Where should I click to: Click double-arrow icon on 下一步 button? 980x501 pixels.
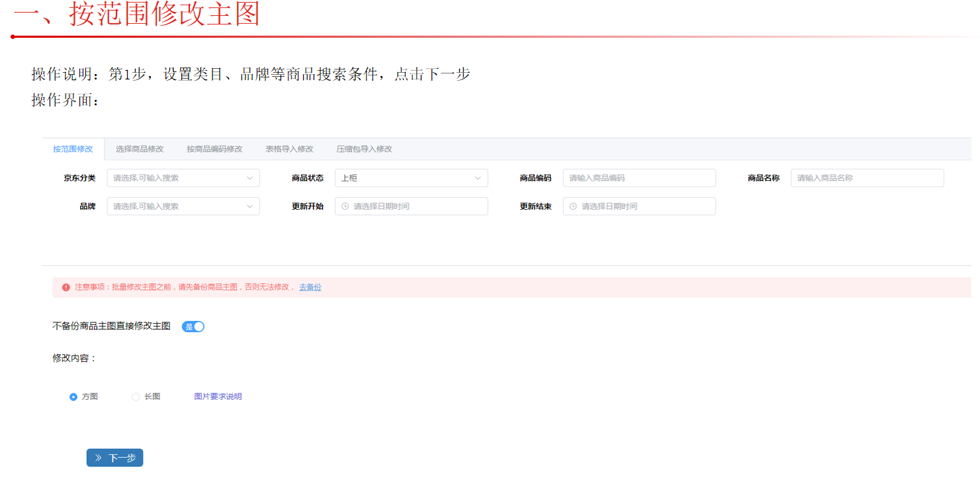(x=99, y=458)
